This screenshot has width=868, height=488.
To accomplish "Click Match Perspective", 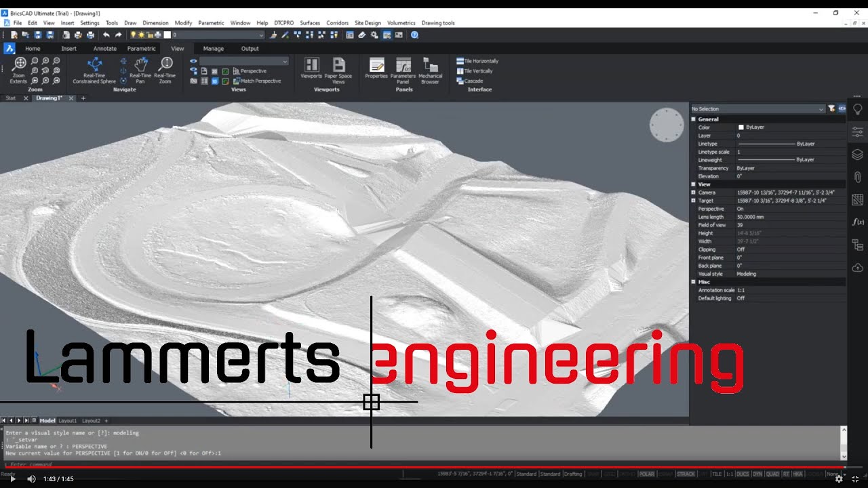I will click(256, 81).
